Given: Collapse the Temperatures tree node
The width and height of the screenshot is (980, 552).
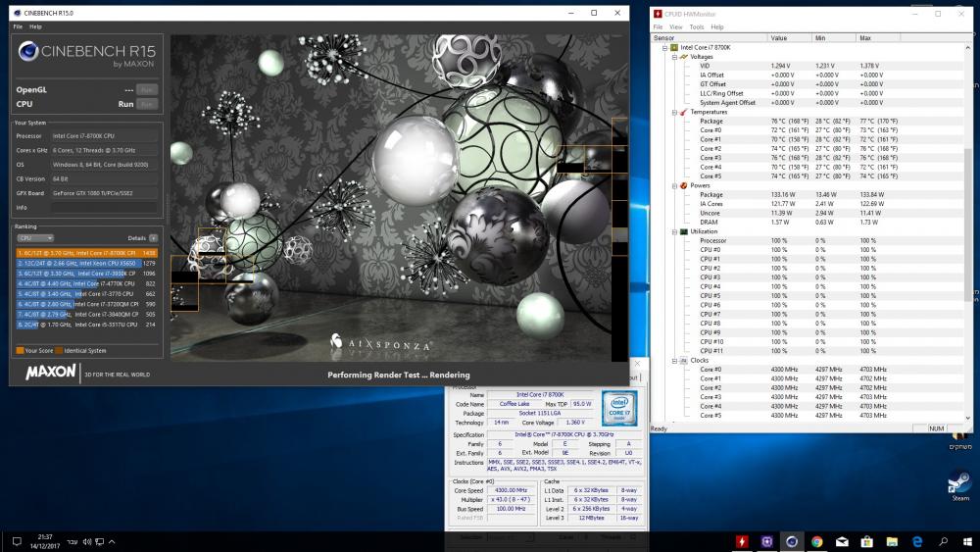Looking at the screenshot, I should 674,112.
